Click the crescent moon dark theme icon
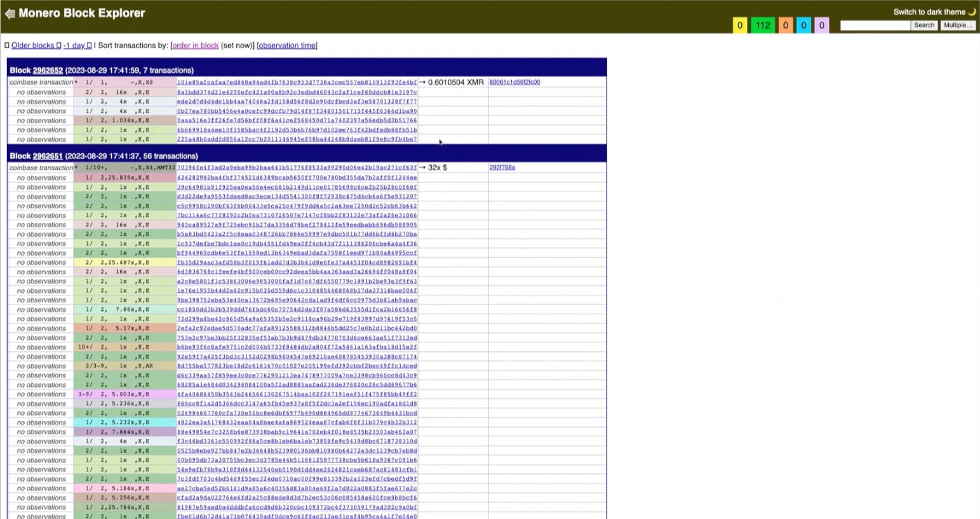Image resolution: width=980 pixels, height=519 pixels. click(x=972, y=11)
